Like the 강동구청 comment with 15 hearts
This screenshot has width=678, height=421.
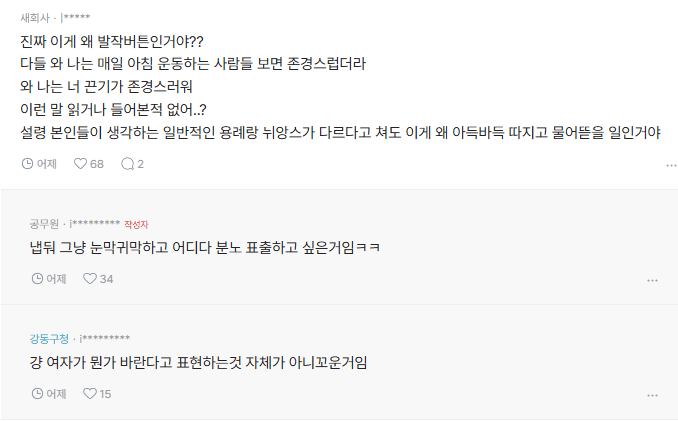coord(89,394)
